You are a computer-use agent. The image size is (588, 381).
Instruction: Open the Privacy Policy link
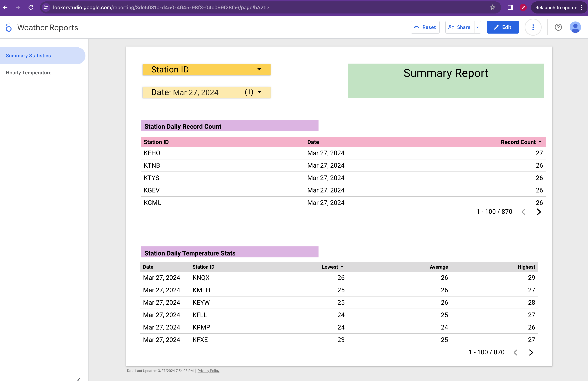pyautogui.click(x=208, y=371)
